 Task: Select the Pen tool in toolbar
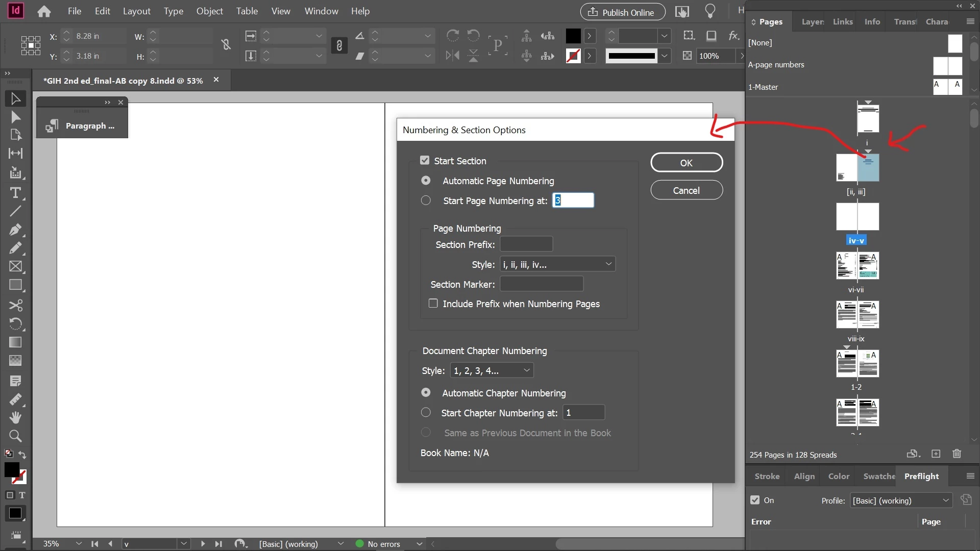point(15,230)
